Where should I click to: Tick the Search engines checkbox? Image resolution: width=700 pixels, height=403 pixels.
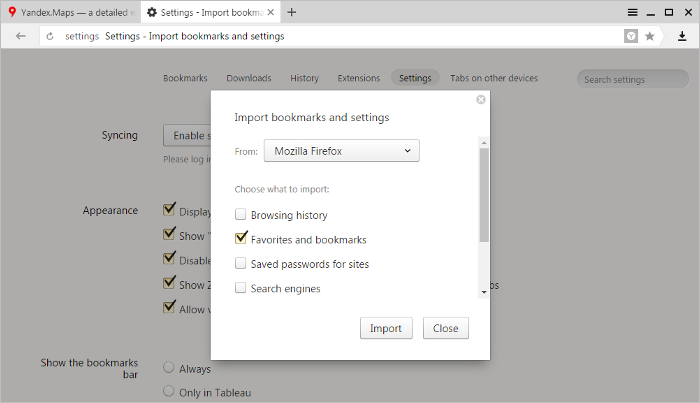(240, 288)
